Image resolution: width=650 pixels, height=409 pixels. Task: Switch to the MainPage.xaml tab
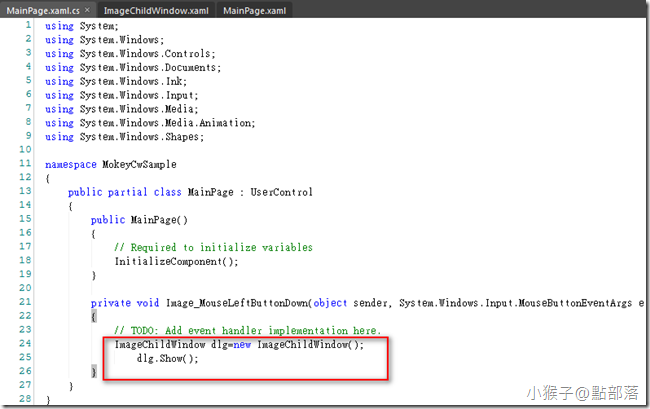point(255,11)
